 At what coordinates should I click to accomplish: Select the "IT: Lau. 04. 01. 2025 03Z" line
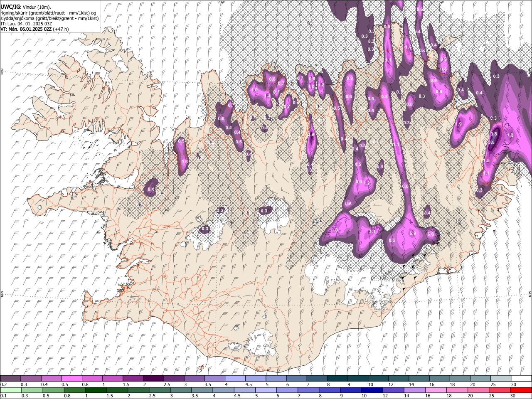click(26, 24)
